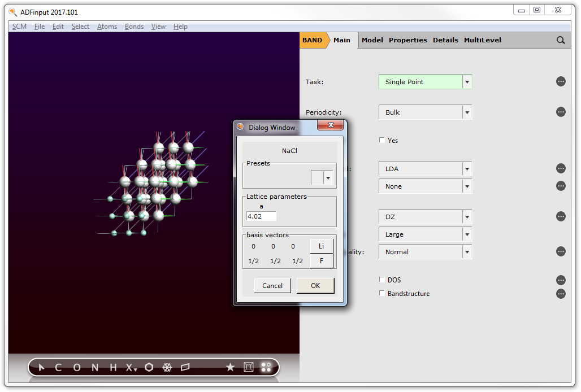Select the benzene ring structure tool
Viewport: 581px width, 392px height.
(x=149, y=368)
